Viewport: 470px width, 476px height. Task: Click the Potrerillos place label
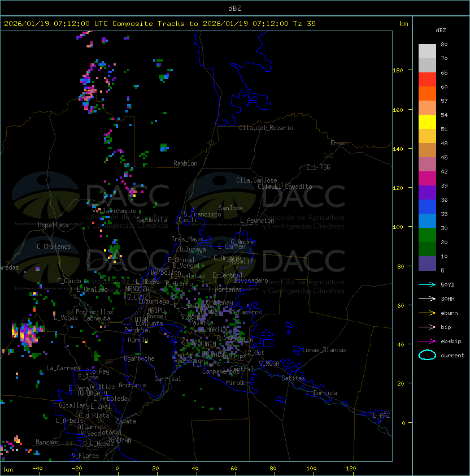(x=94, y=312)
